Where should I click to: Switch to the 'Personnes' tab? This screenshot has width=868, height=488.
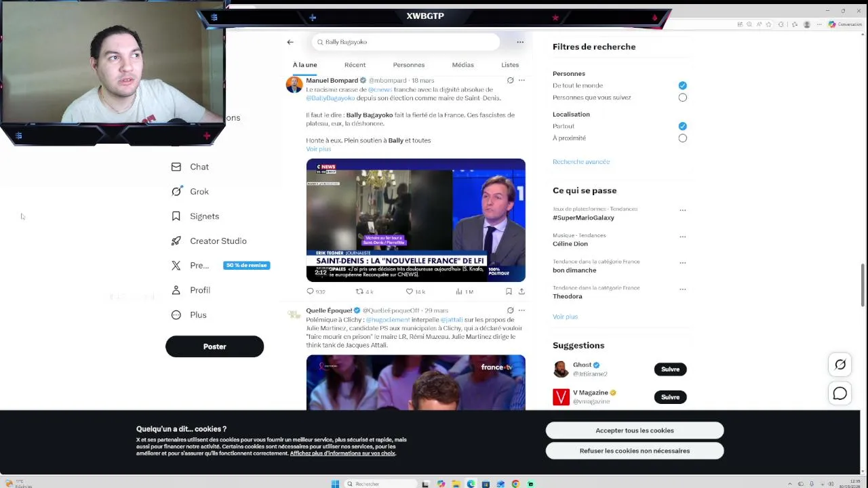click(409, 65)
